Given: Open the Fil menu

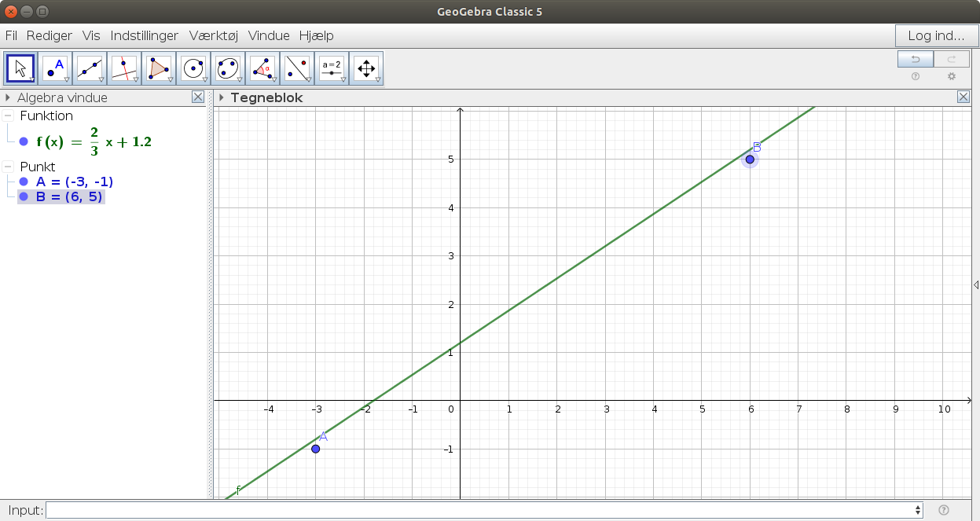Looking at the screenshot, I should click(11, 35).
